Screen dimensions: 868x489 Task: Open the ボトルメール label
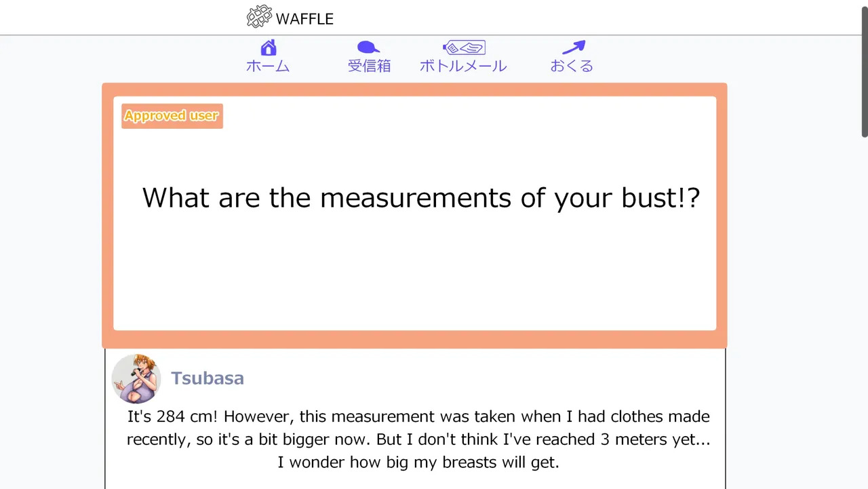click(463, 66)
